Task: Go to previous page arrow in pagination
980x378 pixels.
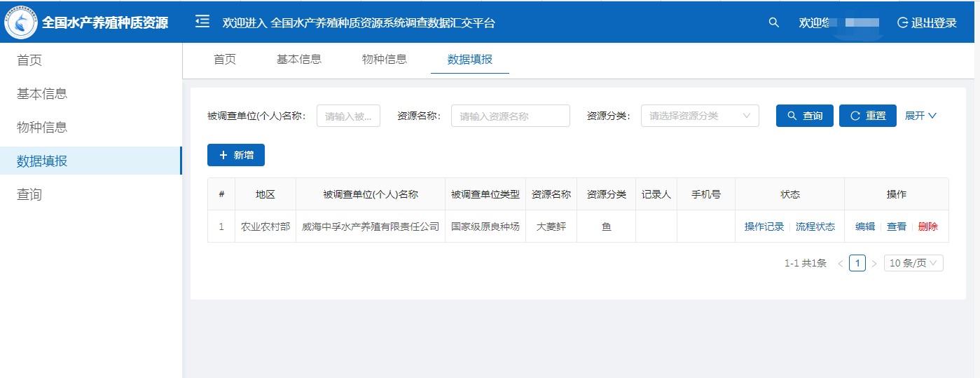Action: (x=841, y=264)
